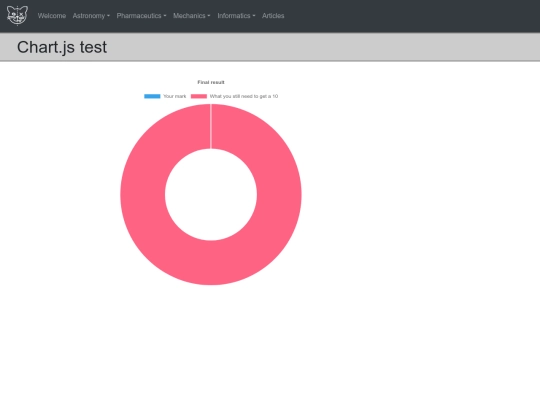The image size is (540, 405).
Task: Click the 'Final result' chart title
Action: [x=211, y=82]
